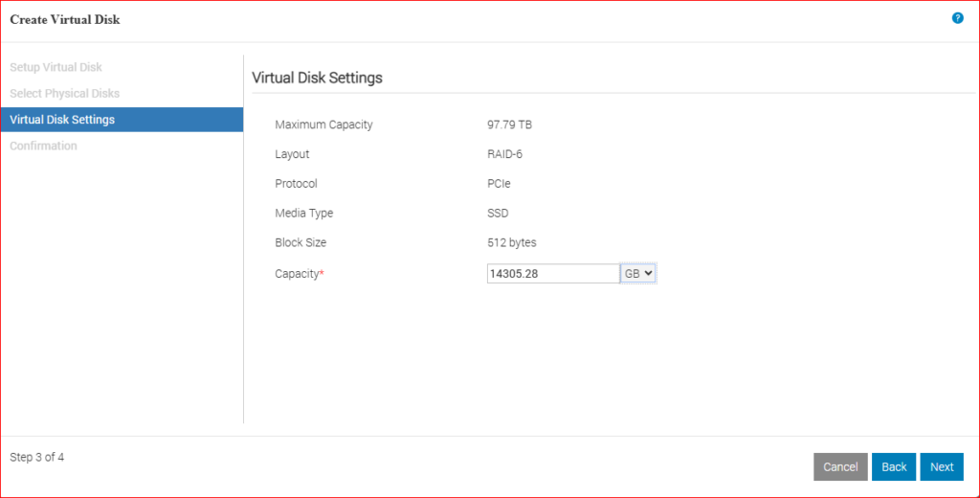This screenshot has width=980, height=498.
Task: Click the 512 bytes block size value
Action: [x=512, y=242]
